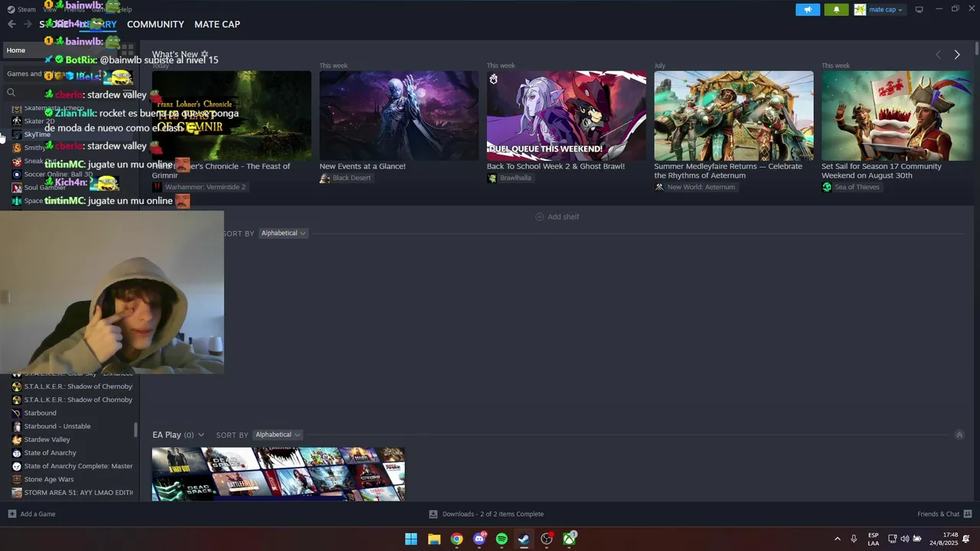
Task: Open the COMMUNITY tab
Action: pyautogui.click(x=155, y=24)
